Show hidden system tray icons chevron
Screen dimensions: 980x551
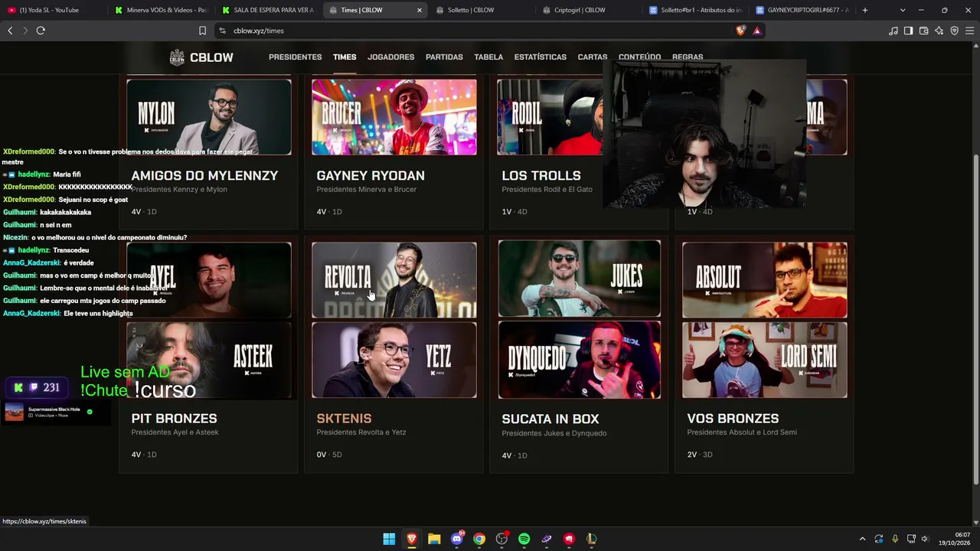point(862,539)
